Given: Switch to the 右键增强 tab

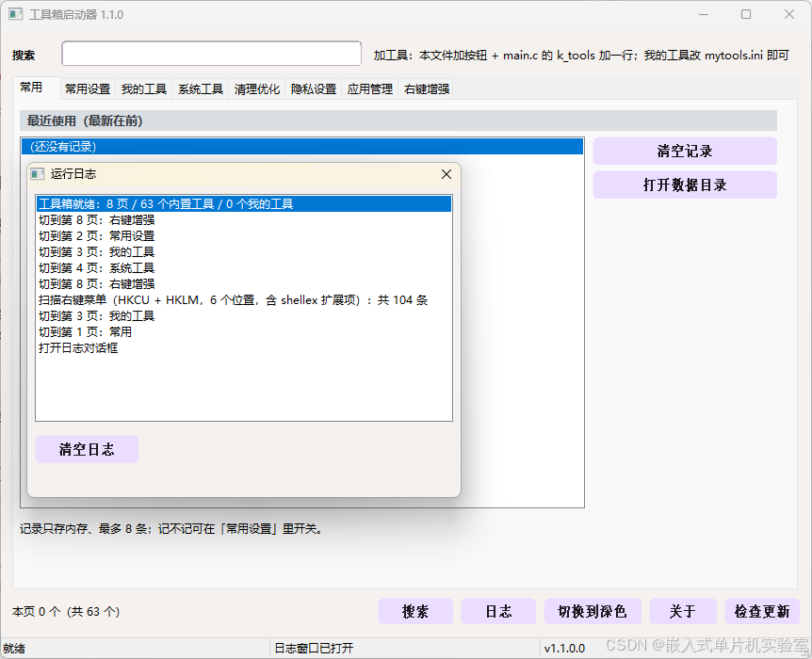Looking at the screenshot, I should pos(426,89).
